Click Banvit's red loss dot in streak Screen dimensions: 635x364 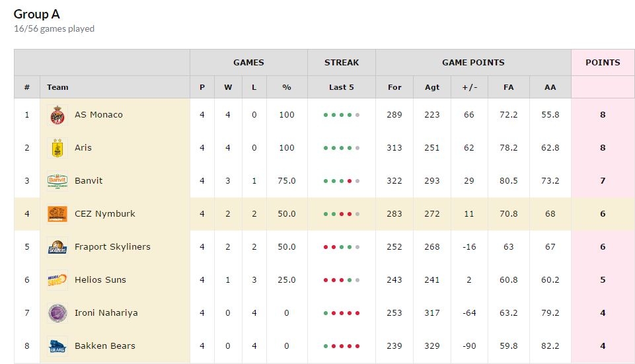(x=350, y=181)
